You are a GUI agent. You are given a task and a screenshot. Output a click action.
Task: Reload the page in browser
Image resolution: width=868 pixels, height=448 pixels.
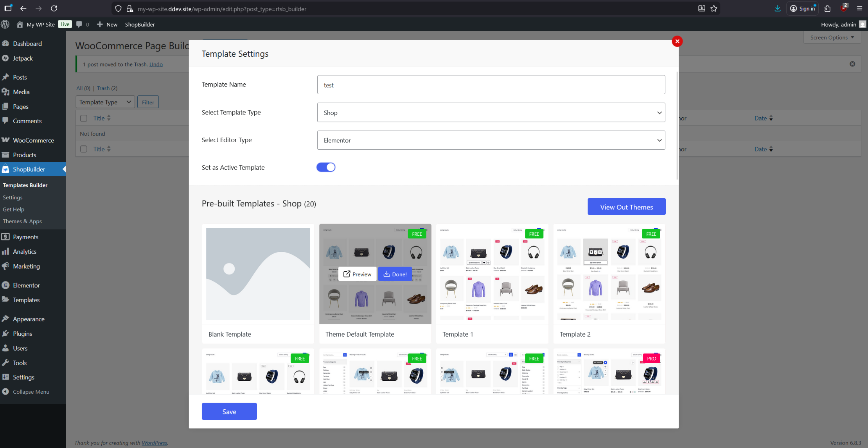[x=54, y=9]
